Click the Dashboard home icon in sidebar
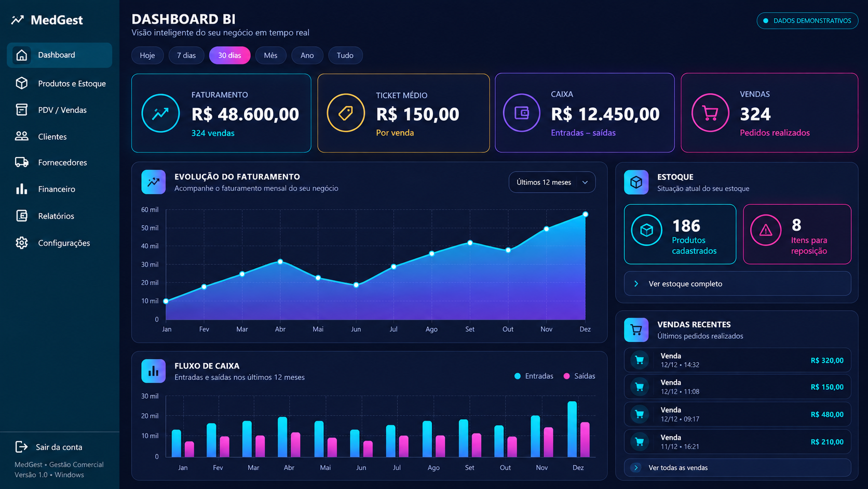 (21, 55)
